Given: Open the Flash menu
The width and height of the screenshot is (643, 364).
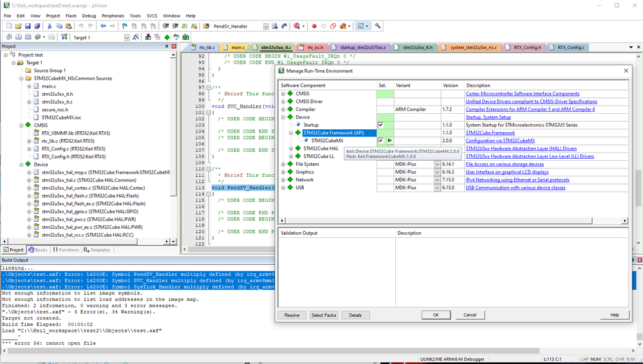Looking at the screenshot, I should (x=71, y=15).
